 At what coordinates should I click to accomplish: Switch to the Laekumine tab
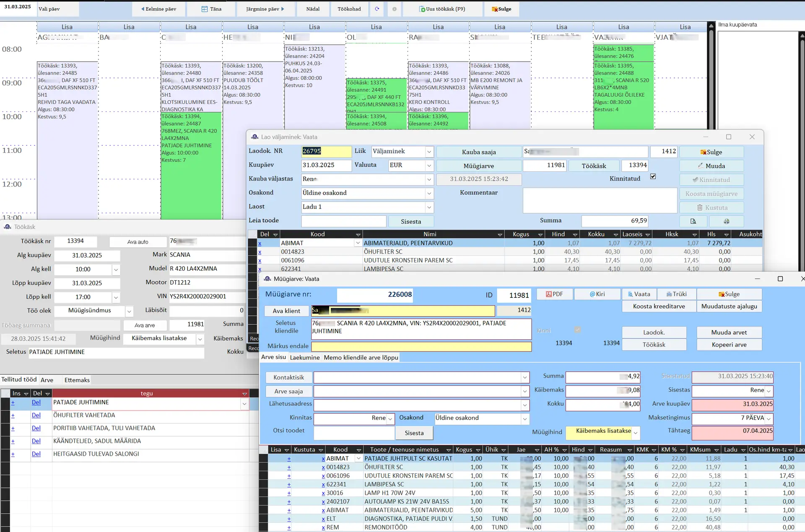pyautogui.click(x=304, y=357)
